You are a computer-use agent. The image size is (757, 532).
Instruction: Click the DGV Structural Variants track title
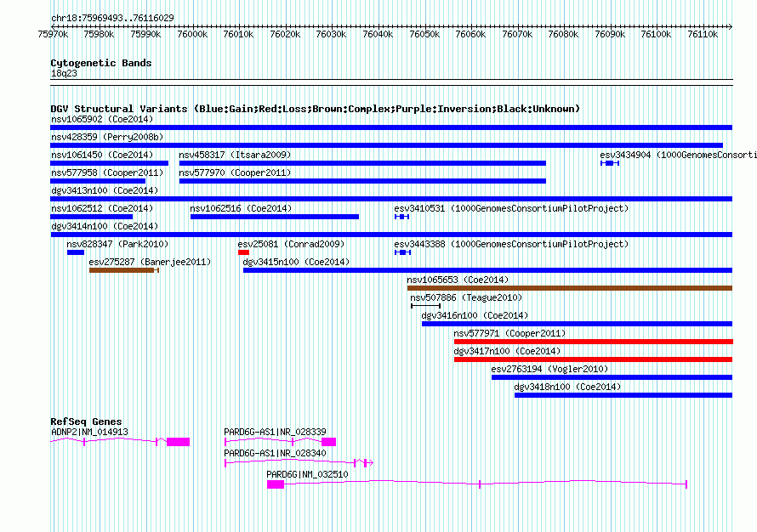pyautogui.click(x=315, y=109)
